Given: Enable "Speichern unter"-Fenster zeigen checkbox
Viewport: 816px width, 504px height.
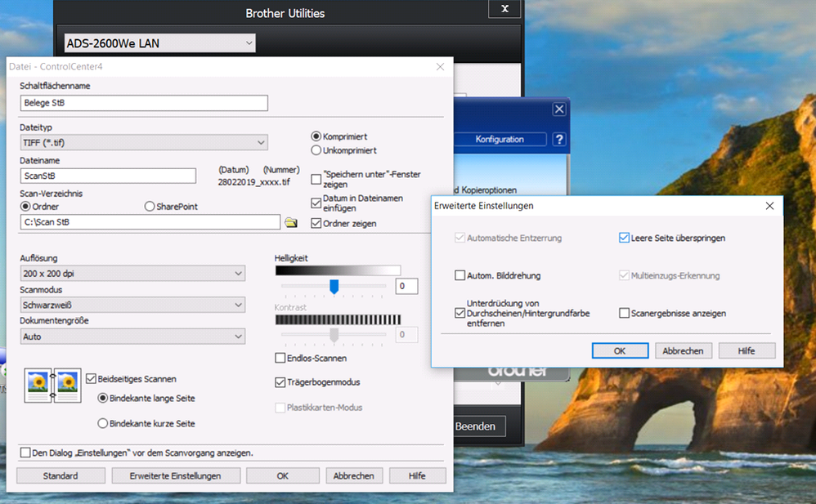Looking at the screenshot, I should tap(316, 180).
